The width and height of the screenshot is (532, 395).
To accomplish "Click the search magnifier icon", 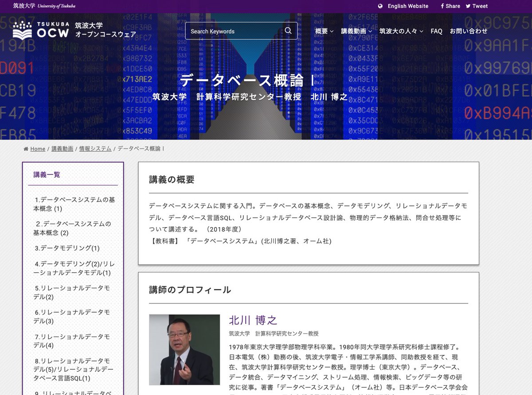I will [x=288, y=31].
